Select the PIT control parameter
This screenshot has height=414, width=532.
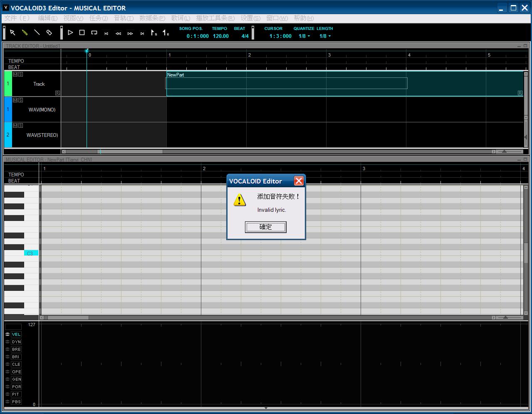coord(16,394)
